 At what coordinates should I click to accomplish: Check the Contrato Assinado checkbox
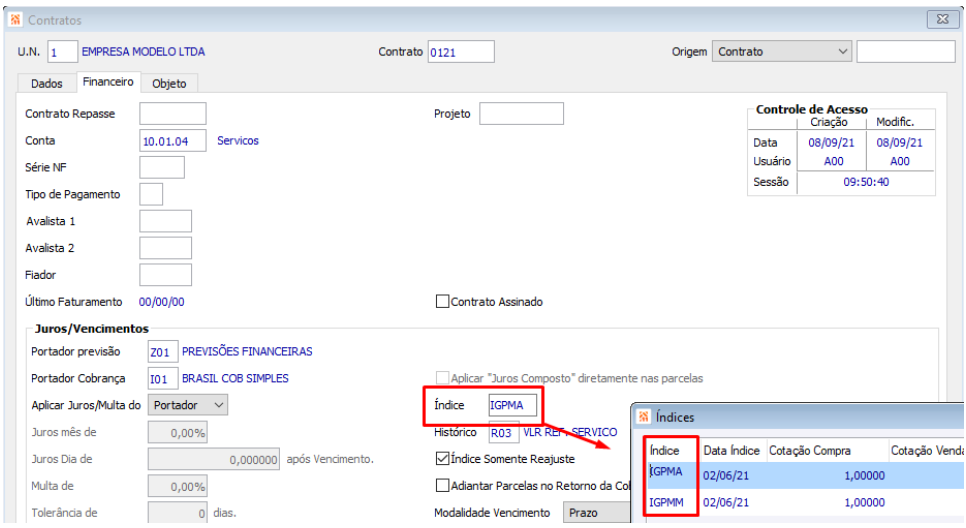click(442, 301)
